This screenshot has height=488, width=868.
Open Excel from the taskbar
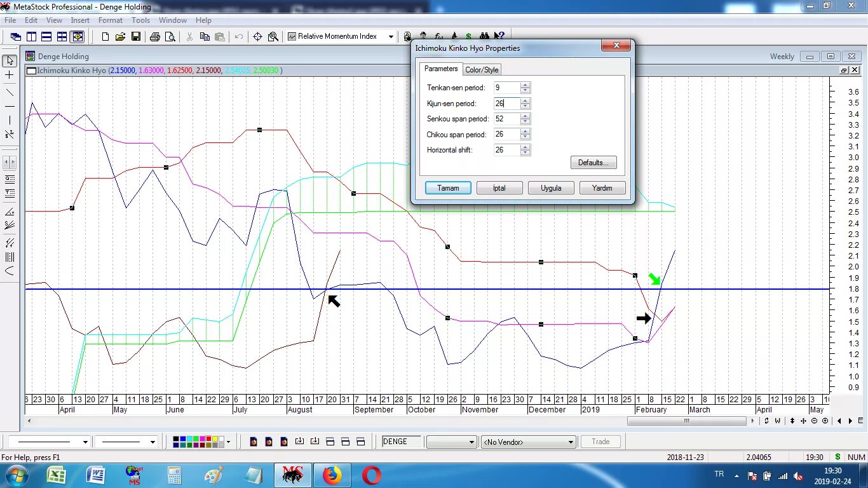coord(57,475)
